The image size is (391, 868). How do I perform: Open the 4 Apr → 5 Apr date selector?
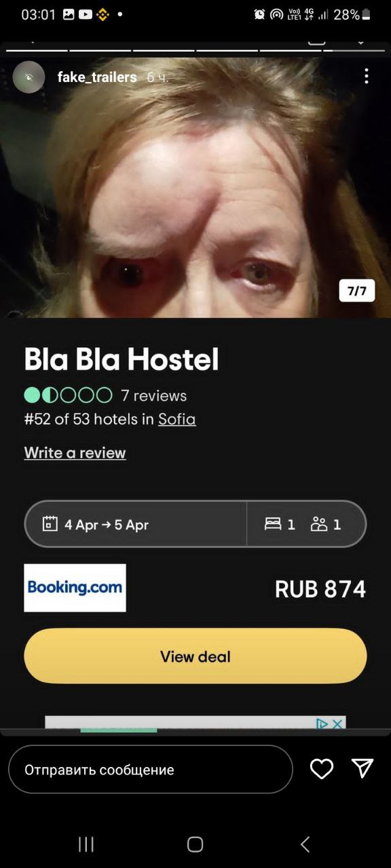click(x=135, y=524)
